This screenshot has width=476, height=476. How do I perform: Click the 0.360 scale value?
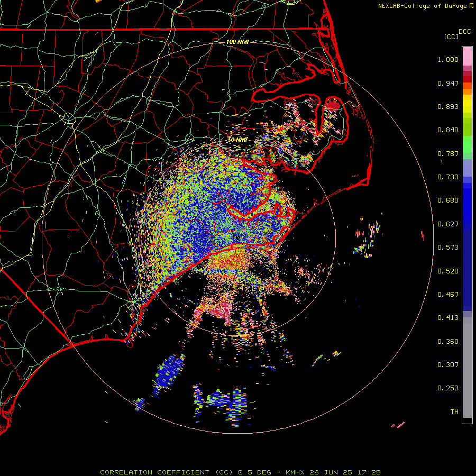tap(448, 342)
